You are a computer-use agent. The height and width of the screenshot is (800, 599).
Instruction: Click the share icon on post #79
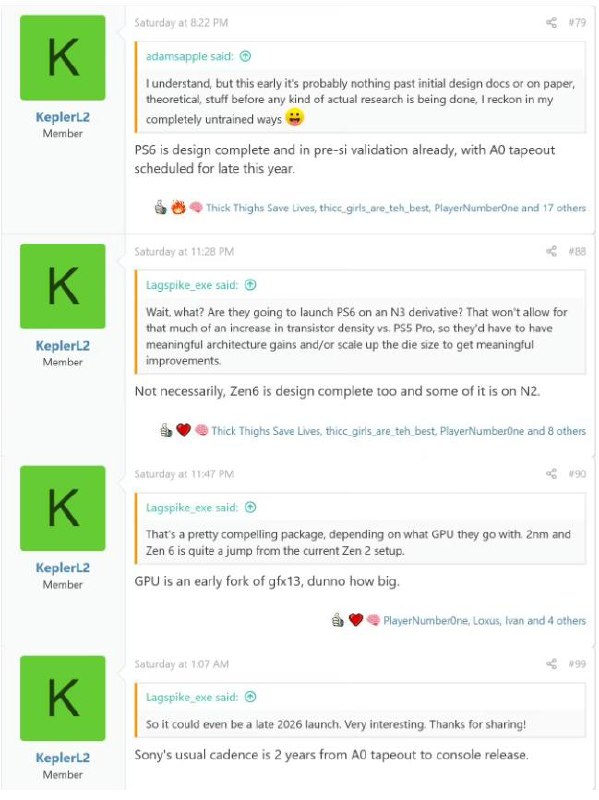[552, 22]
